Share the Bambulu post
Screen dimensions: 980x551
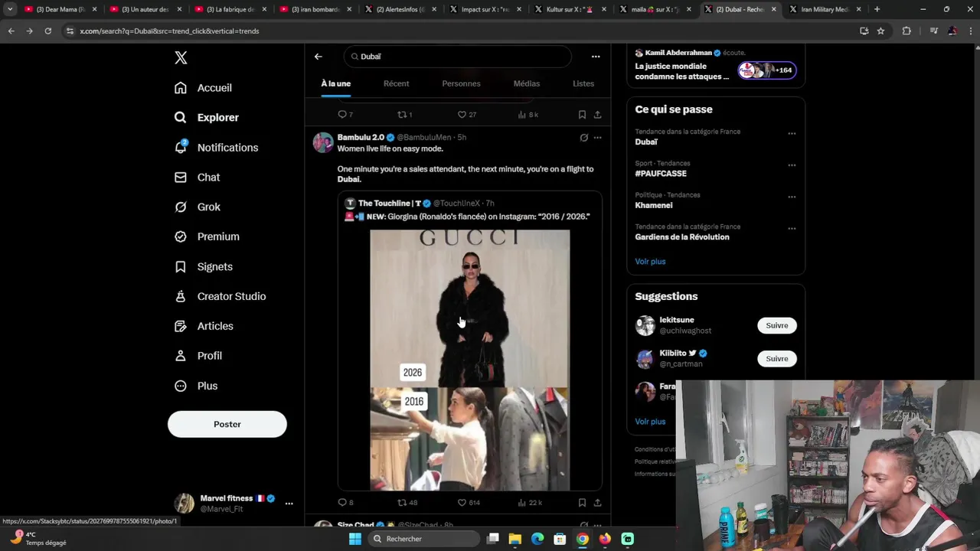coord(597,503)
